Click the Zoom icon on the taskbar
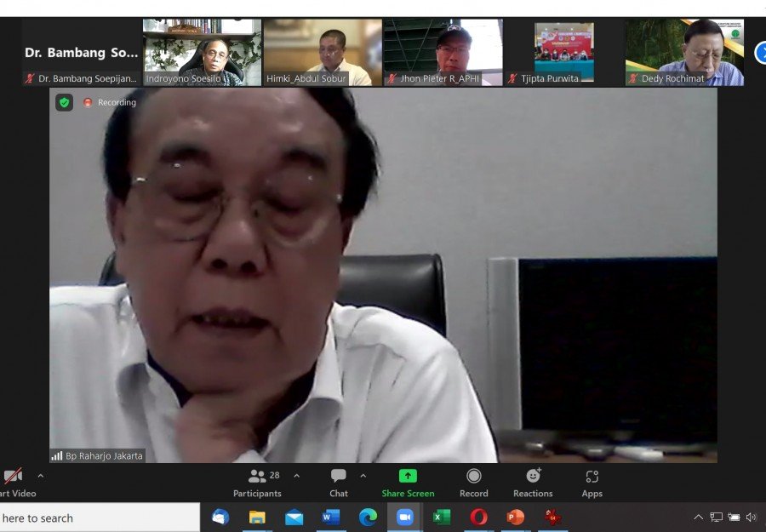Image resolution: width=766 pixels, height=532 pixels. [x=405, y=517]
